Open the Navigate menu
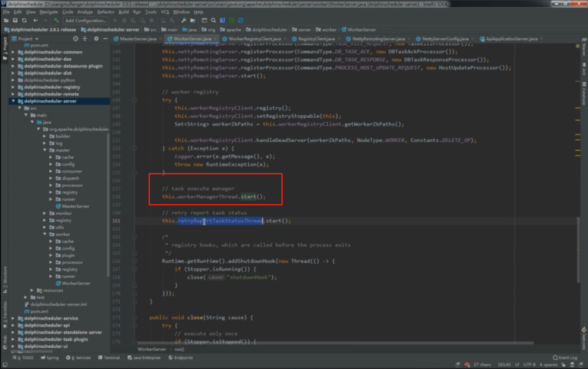Screen dimensions: 588x369 pyautogui.click(x=49, y=12)
